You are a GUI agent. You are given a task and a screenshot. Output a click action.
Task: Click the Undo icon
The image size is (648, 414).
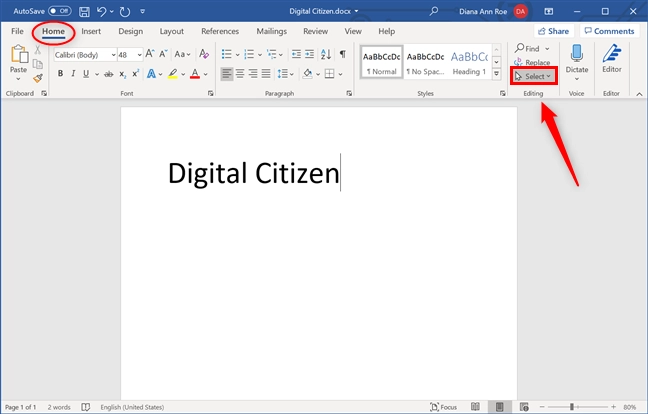(101, 12)
